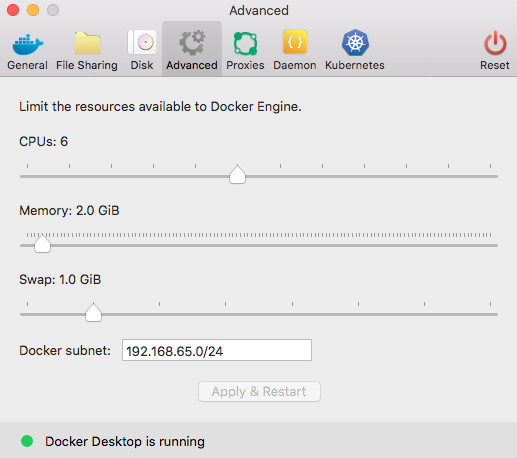Click the Apply & Restart button
This screenshot has height=458, width=517.
pos(259,391)
